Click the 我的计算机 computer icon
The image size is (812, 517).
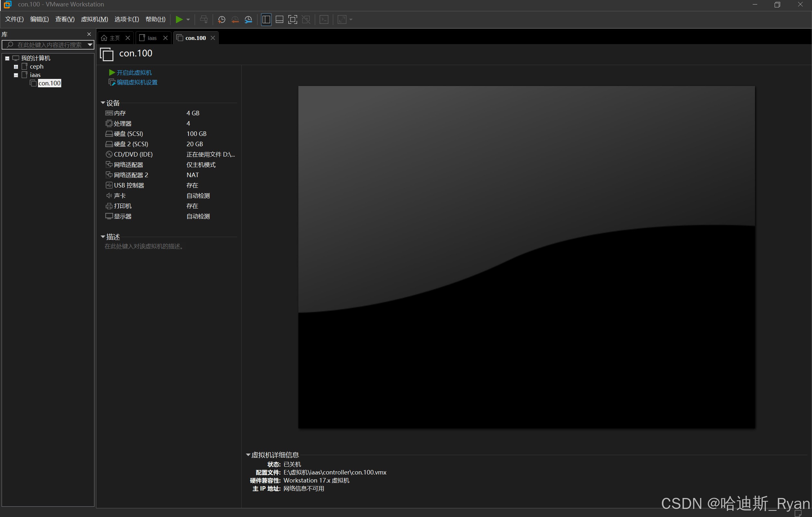coord(16,58)
